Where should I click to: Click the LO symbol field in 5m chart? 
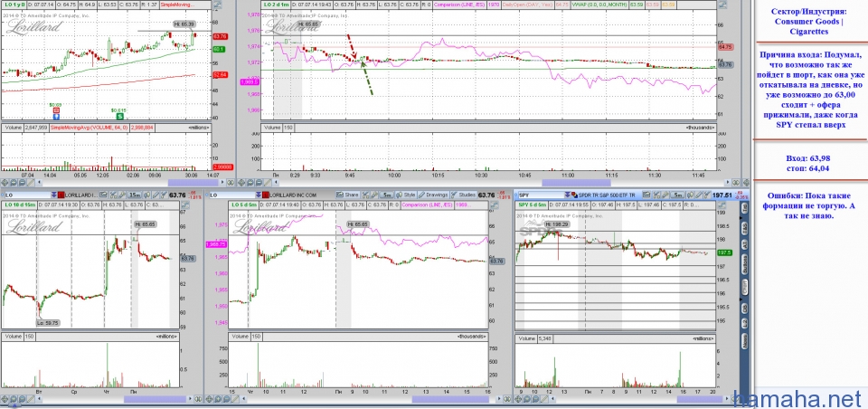click(x=232, y=195)
